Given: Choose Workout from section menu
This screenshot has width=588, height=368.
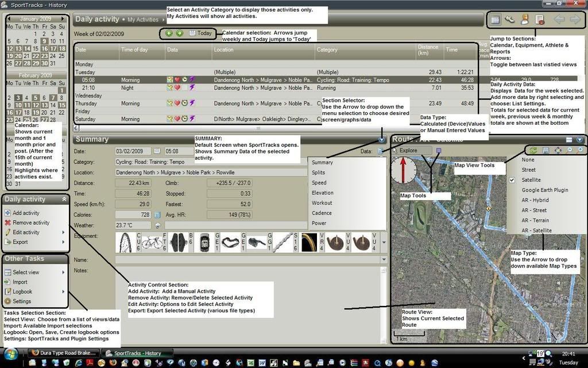Looking at the screenshot, I should [x=322, y=203].
